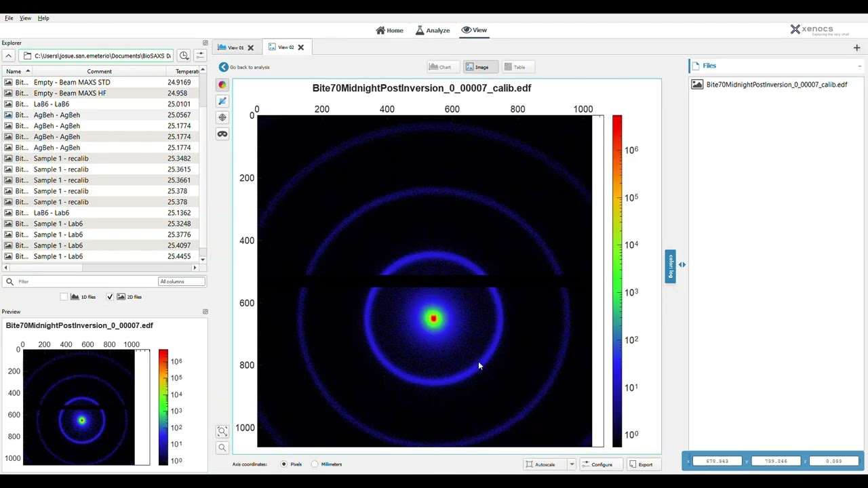Open the View menu in menu bar
Viewport: 868px width, 488px height.
25,18
